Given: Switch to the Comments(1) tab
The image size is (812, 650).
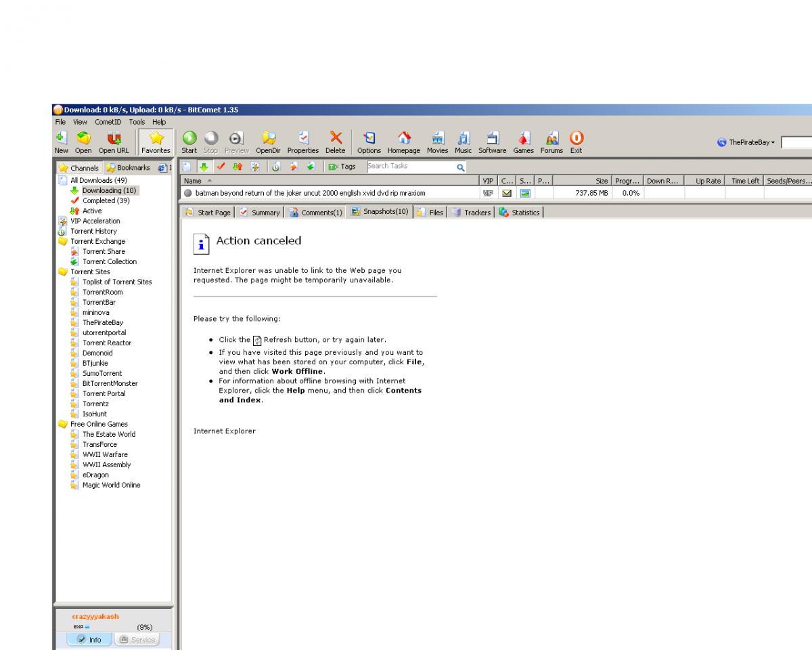Looking at the screenshot, I should coord(315,212).
